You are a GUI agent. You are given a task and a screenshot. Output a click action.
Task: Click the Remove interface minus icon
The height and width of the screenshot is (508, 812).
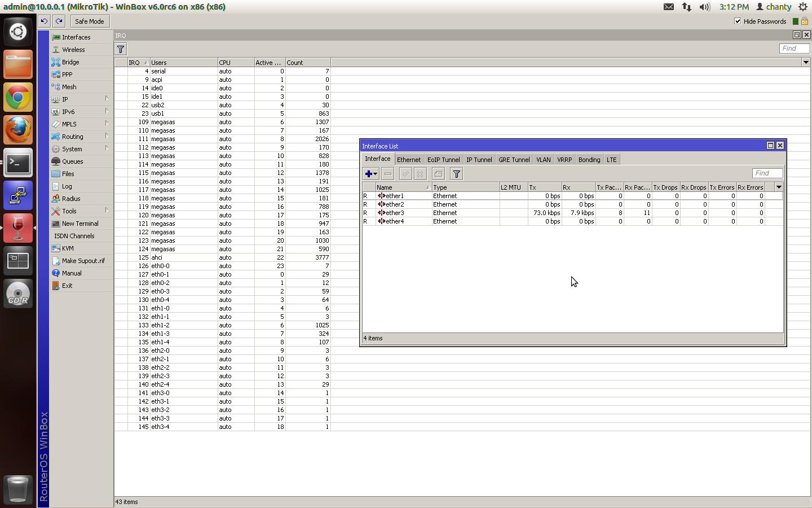pyautogui.click(x=387, y=174)
